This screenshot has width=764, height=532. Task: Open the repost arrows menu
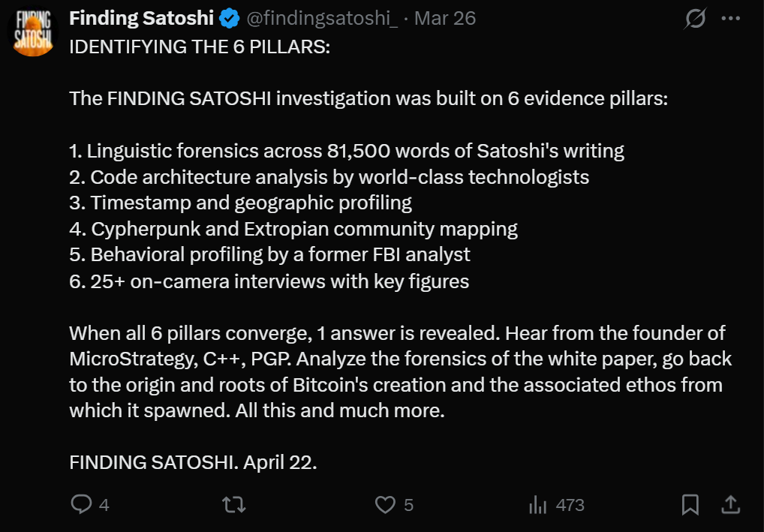click(235, 505)
